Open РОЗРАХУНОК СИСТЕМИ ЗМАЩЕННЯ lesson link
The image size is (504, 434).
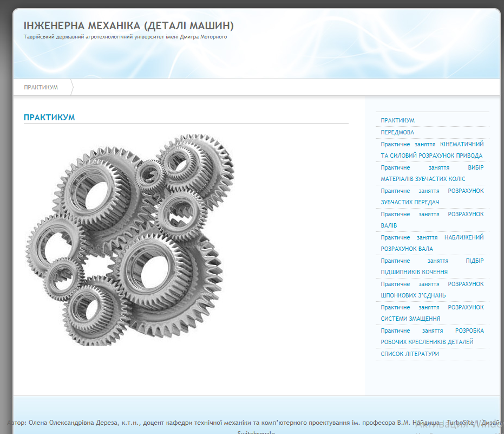pyautogui.click(x=432, y=313)
